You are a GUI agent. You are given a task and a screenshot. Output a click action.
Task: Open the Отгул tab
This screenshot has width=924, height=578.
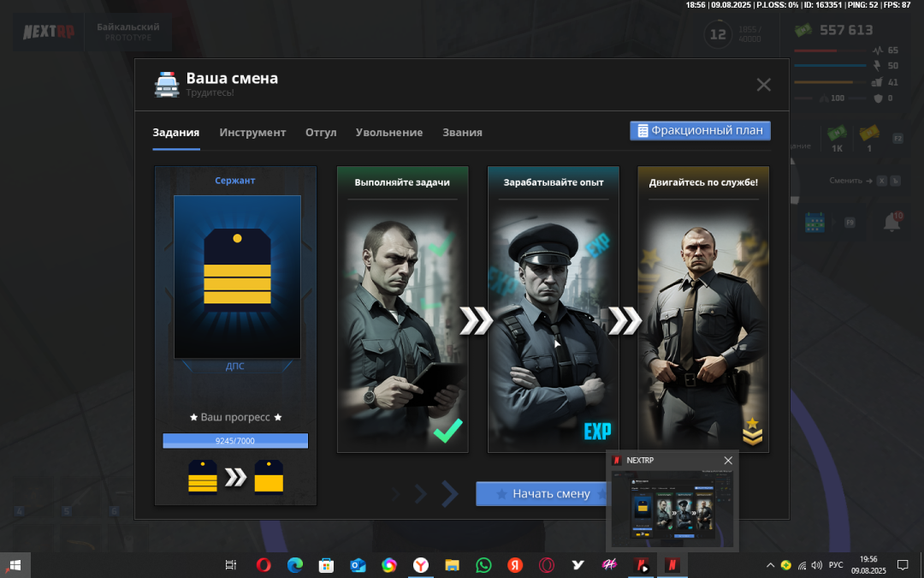coord(321,133)
